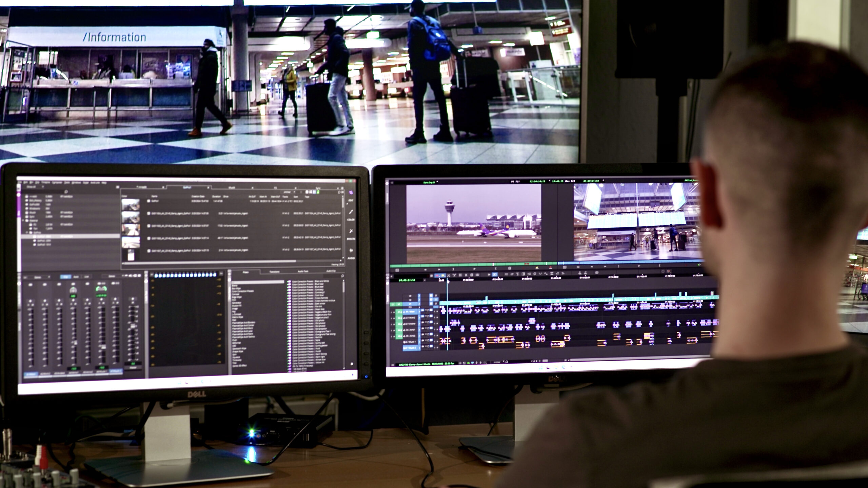Toggle the blue highlighted link selection button

pos(495,274)
